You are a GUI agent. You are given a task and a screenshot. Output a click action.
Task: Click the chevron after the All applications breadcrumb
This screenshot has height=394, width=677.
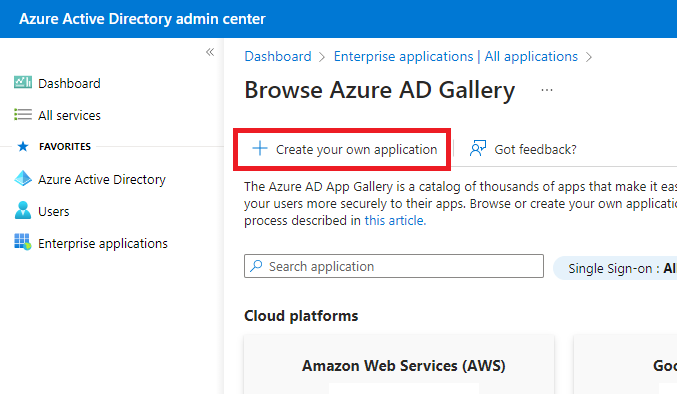tap(589, 57)
